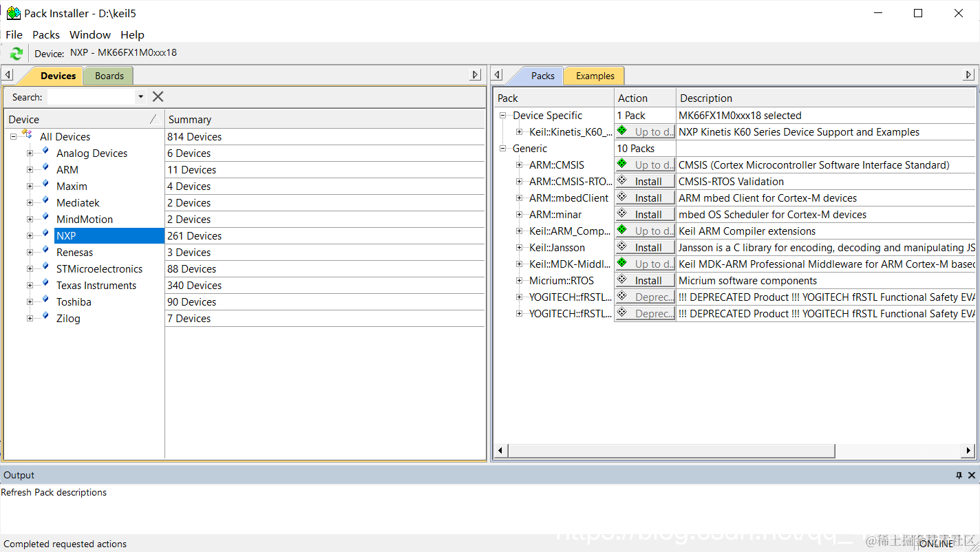
Task: Expand the STMicroelectronics node
Action: 30,269
